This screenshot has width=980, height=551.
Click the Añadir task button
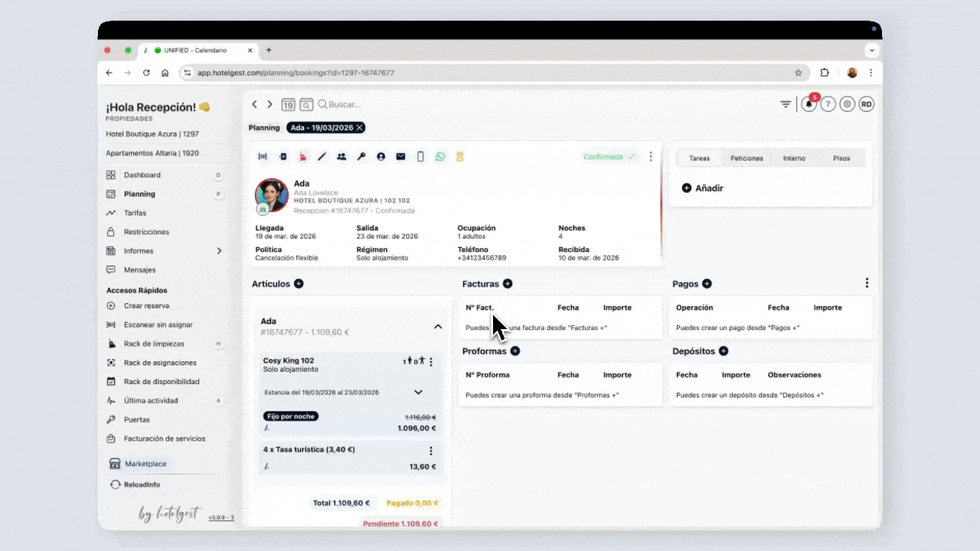(702, 188)
